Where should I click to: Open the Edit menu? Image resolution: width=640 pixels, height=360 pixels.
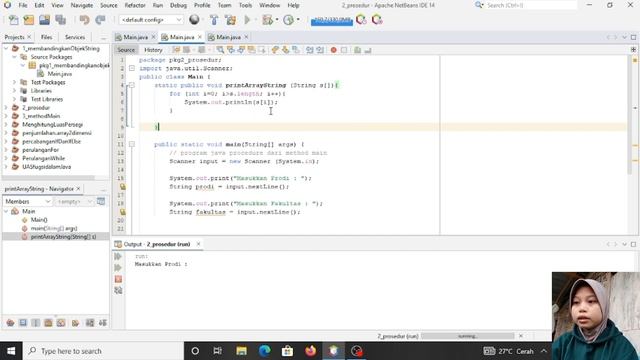39,5
